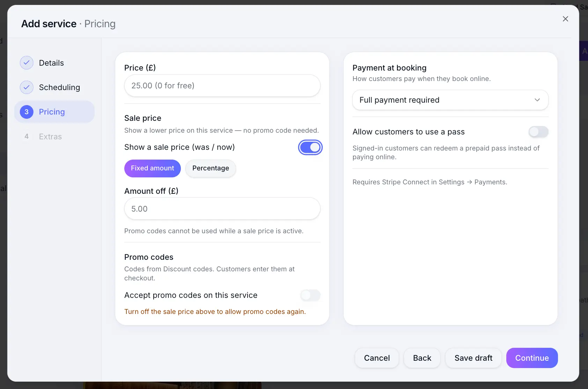Open the Scheduling step
The image size is (588, 389).
click(x=54, y=87)
